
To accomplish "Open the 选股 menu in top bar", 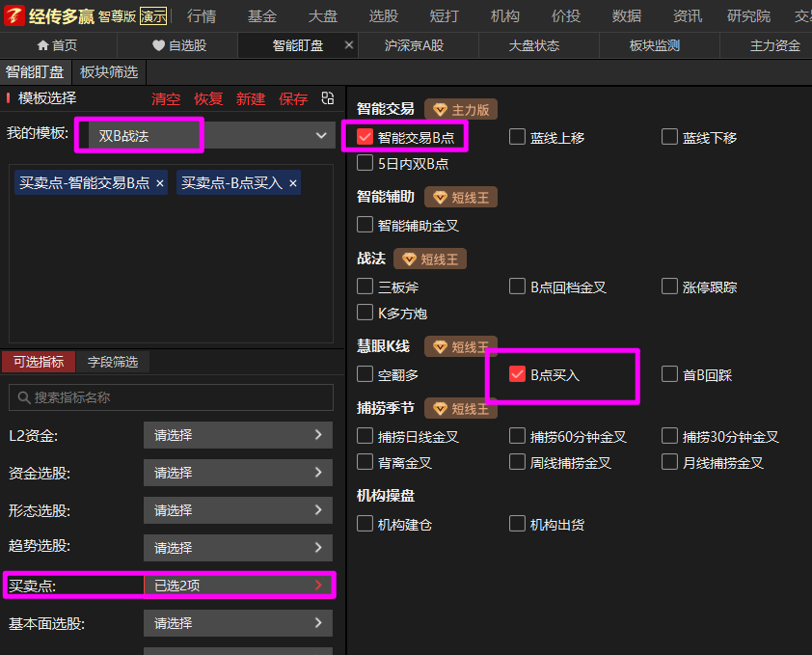I will 383,15.
